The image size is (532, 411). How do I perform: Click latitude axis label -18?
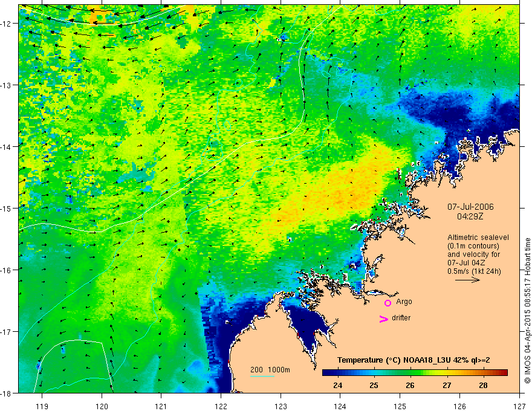[7, 393]
